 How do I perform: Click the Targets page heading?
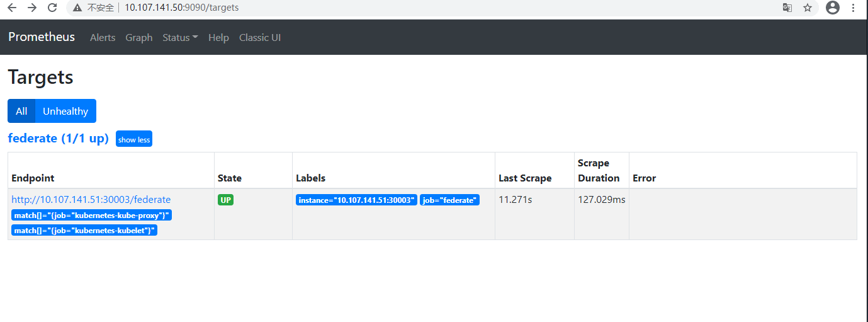(x=40, y=77)
